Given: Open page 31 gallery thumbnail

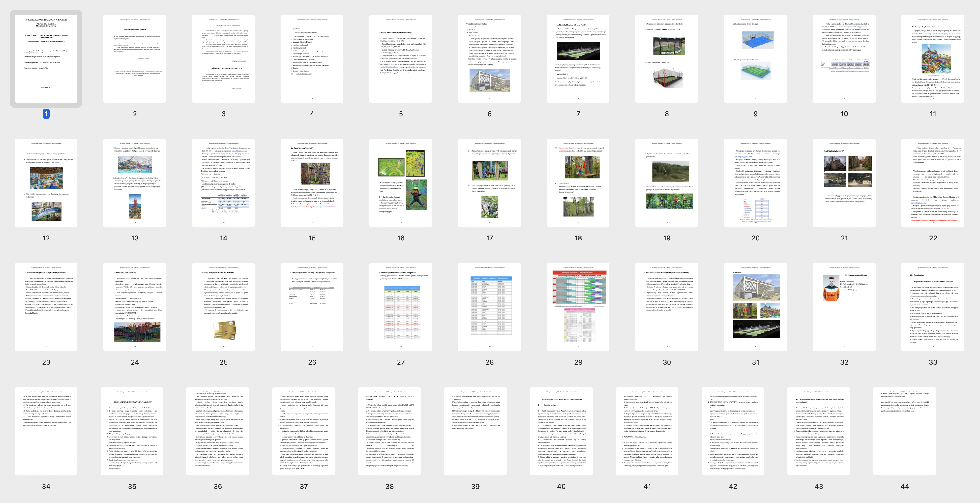Looking at the screenshot, I should tap(755, 307).
